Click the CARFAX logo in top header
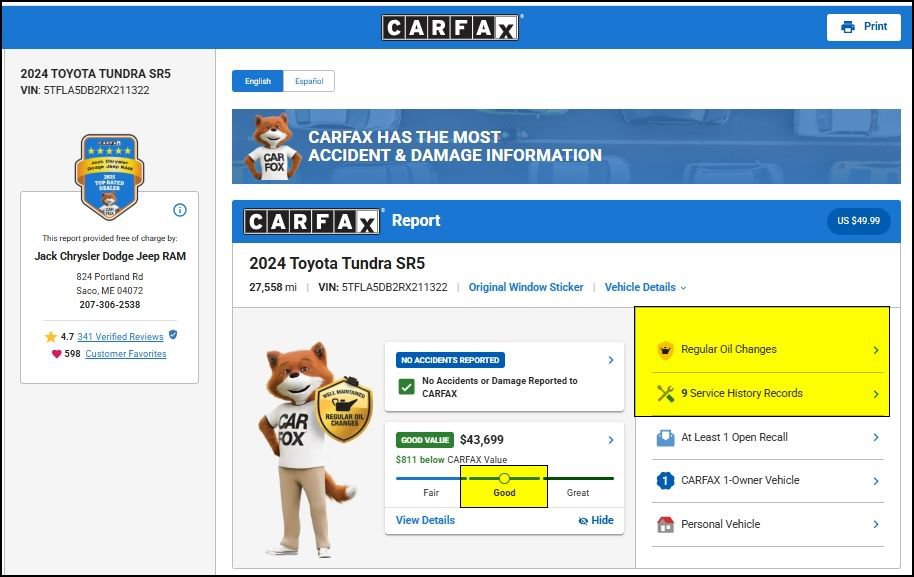The image size is (914, 577). (451, 27)
